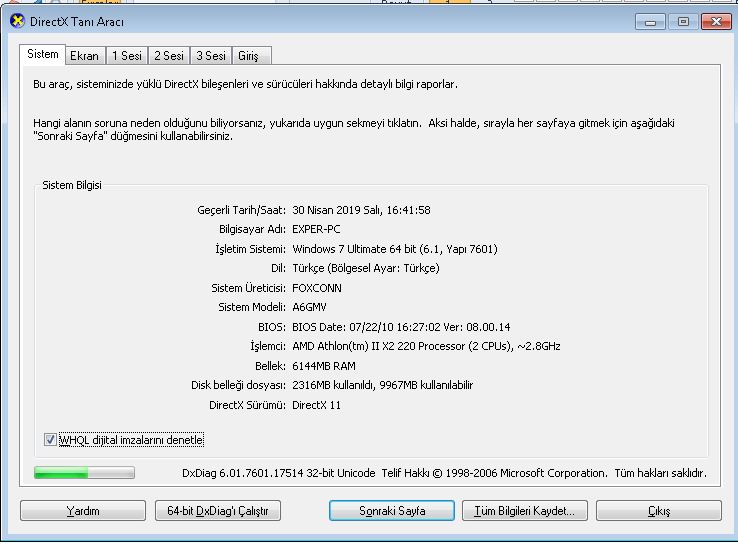Click the Sonraki Sayfa button

point(392,511)
